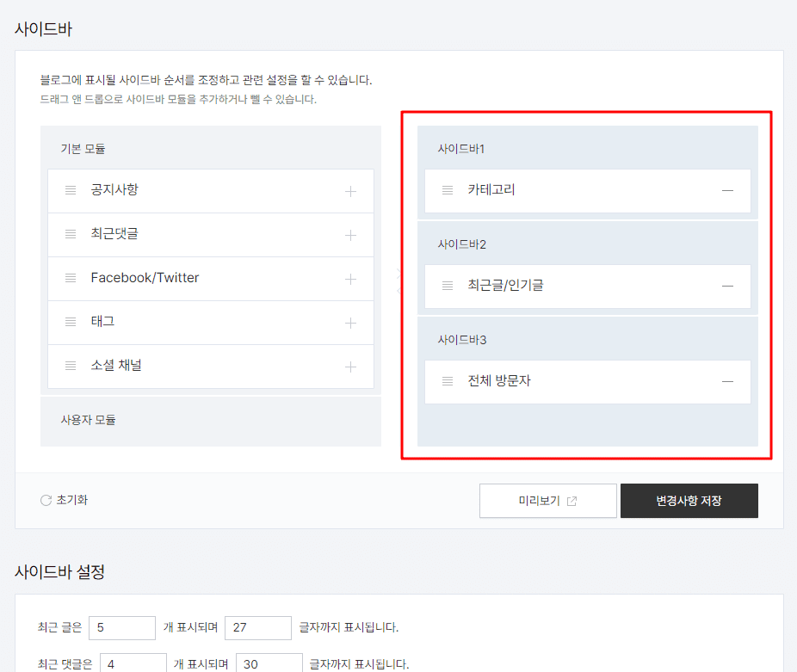Click the comment character limit field showing 30
The image size is (797, 672).
pyautogui.click(x=269, y=663)
